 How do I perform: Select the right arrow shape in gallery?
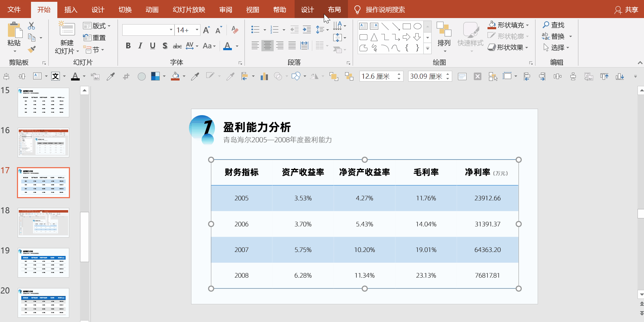pyautogui.click(x=407, y=37)
